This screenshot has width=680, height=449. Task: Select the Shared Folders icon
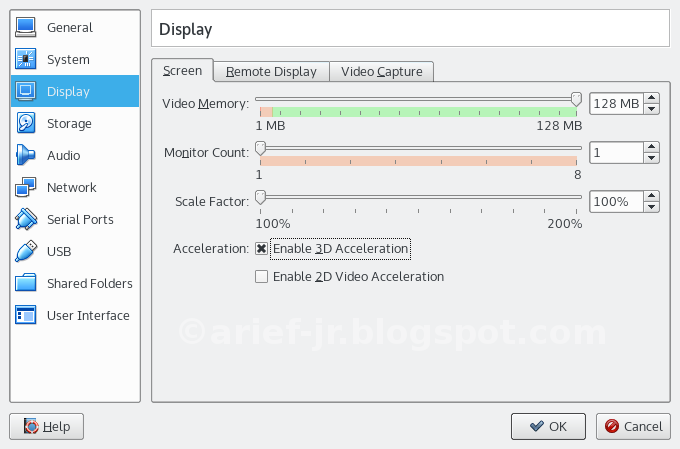click(x=27, y=283)
